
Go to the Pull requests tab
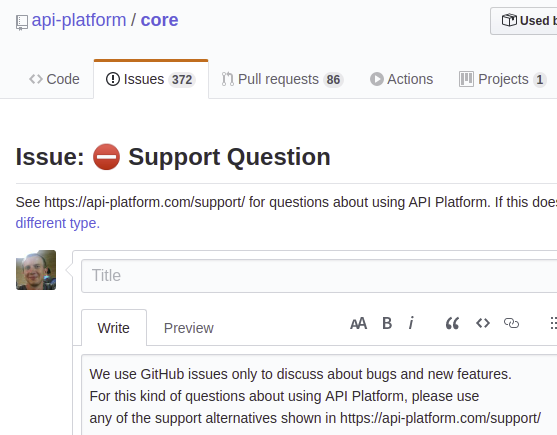pyautogui.click(x=282, y=79)
